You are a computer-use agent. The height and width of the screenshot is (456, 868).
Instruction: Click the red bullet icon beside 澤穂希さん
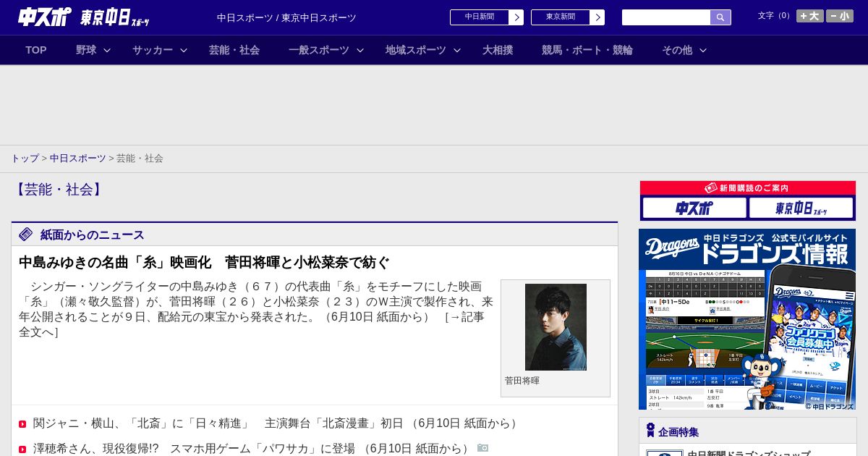pos(22,449)
